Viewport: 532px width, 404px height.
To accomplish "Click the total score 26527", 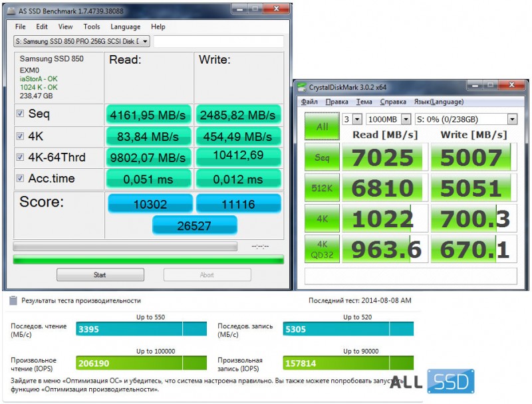I will click(194, 225).
